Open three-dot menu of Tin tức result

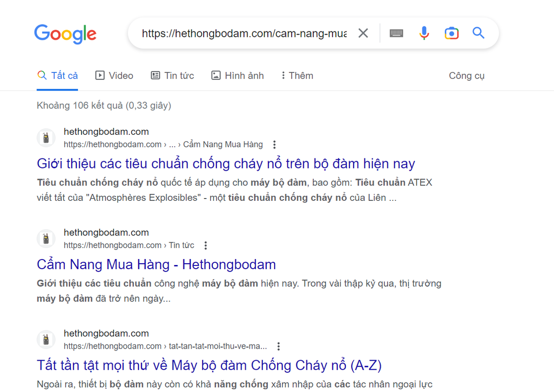(206, 246)
